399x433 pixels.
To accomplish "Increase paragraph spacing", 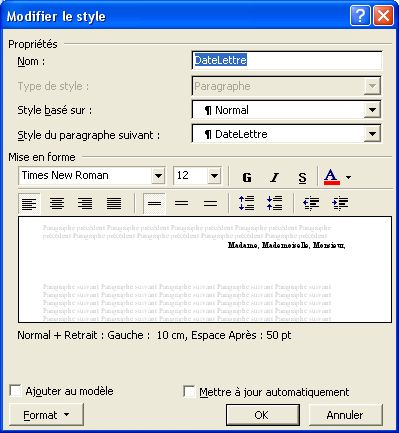I will (247, 203).
